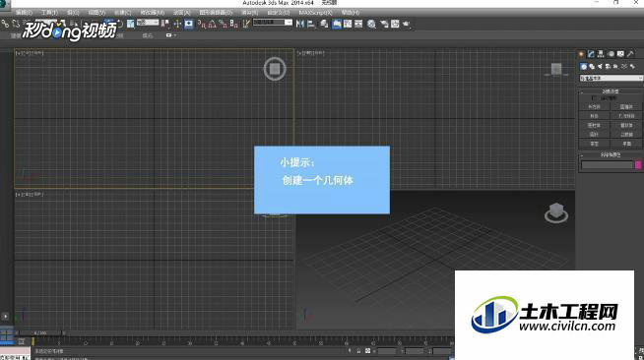Toggle the 3D Snaps button
The height and width of the screenshot is (360, 644).
click(x=201, y=24)
